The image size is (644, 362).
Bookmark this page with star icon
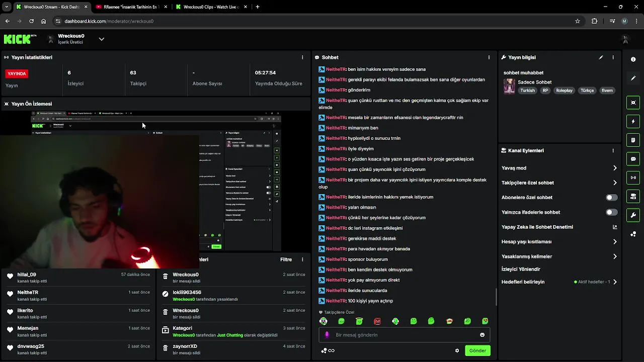point(578,21)
